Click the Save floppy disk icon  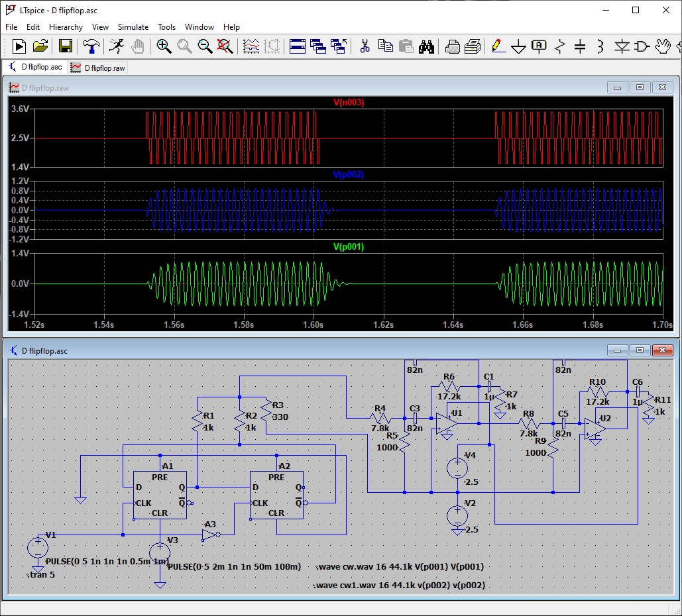(x=66, y=46)
